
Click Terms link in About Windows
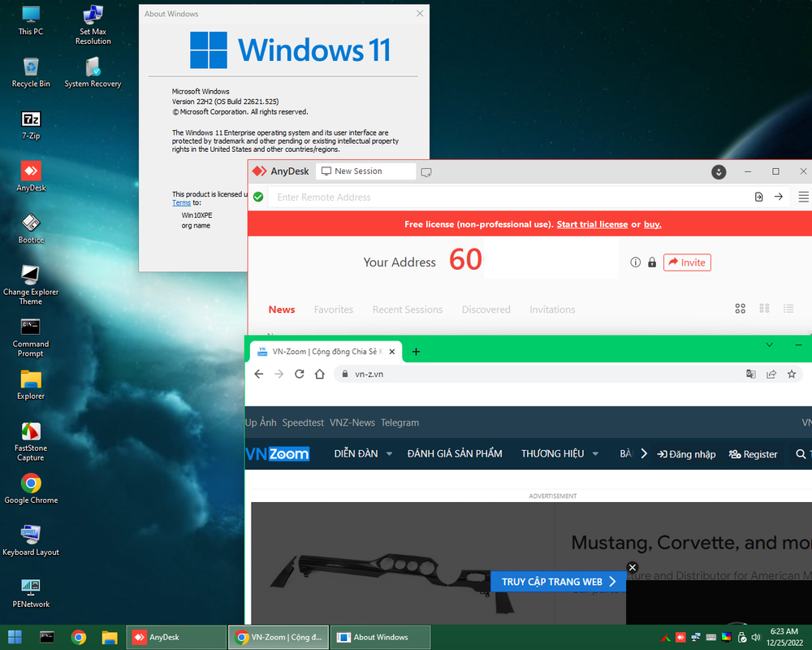(x=181, y=202)
